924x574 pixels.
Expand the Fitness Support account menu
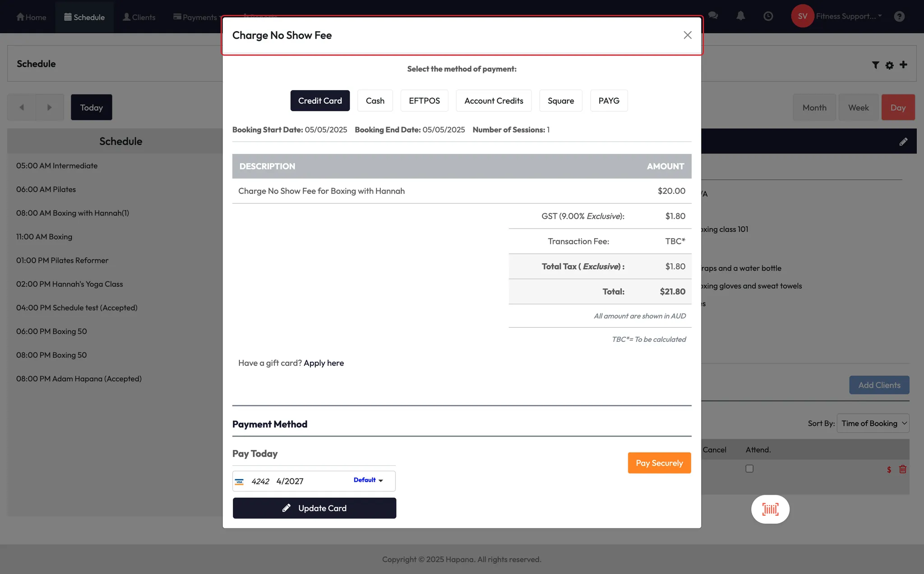click(848, 16)
